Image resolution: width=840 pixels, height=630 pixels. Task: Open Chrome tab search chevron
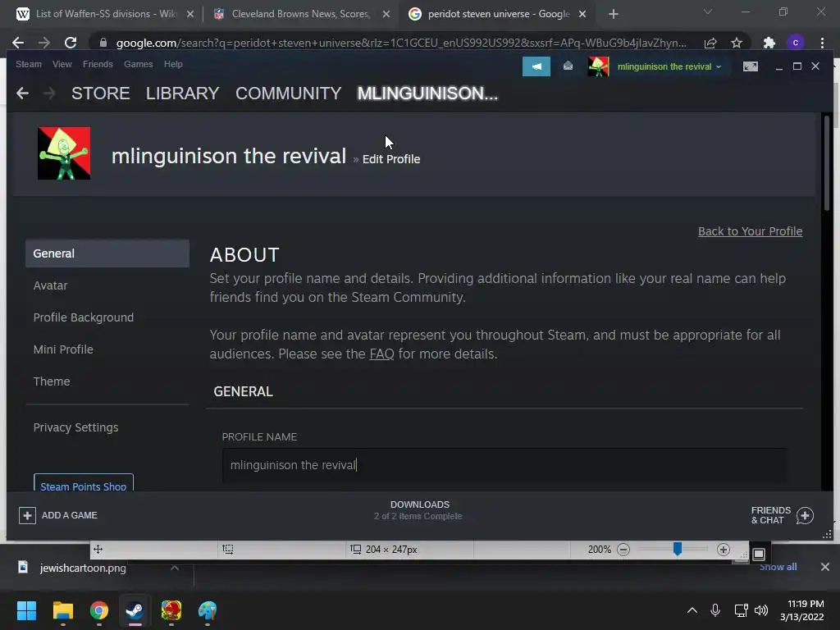coord(708,11)
